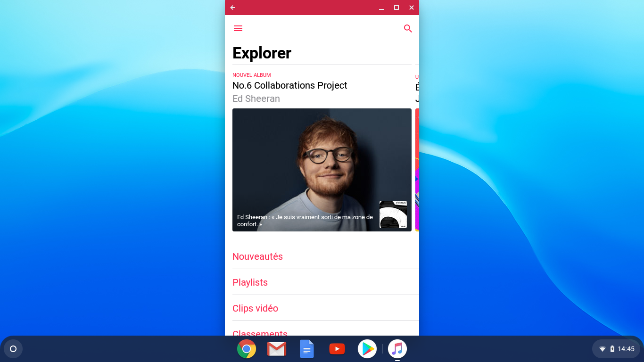Click the Wi-Fi status icon in the tray
The height and width of the screenshot is (362, 644).
603,349
